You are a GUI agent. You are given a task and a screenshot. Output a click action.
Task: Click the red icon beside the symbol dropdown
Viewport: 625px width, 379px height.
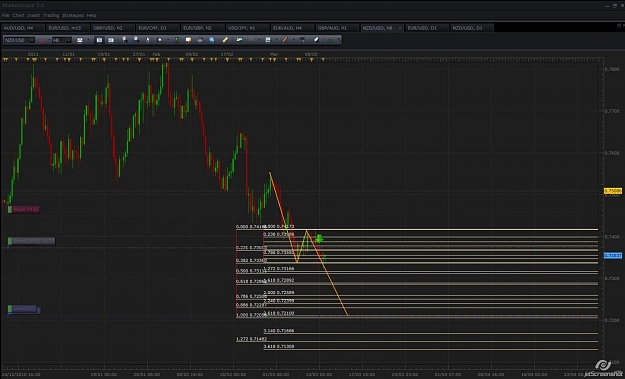click(42, 40)
